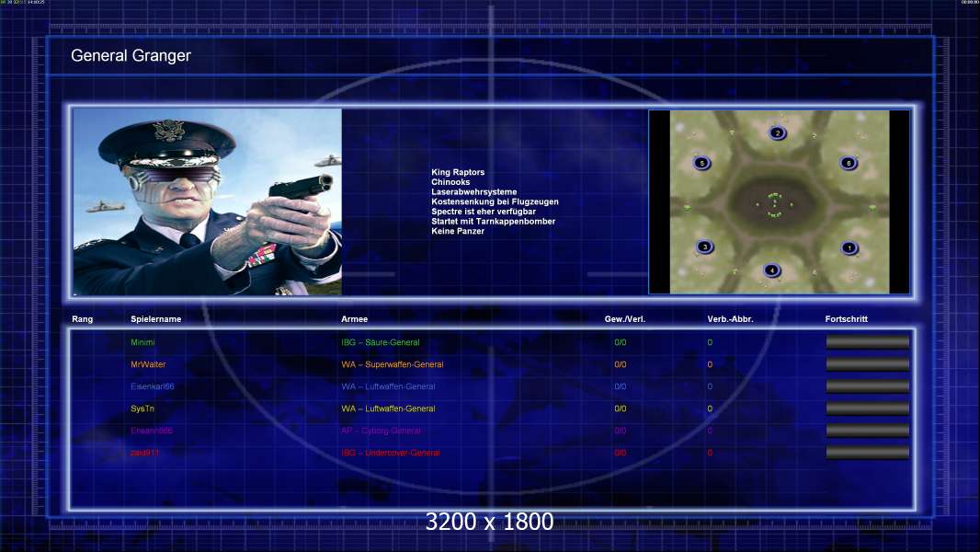Click the Spielername column header
Image resolution: width=980 pixels, height=552 pixels.
(x=155, y=319)
